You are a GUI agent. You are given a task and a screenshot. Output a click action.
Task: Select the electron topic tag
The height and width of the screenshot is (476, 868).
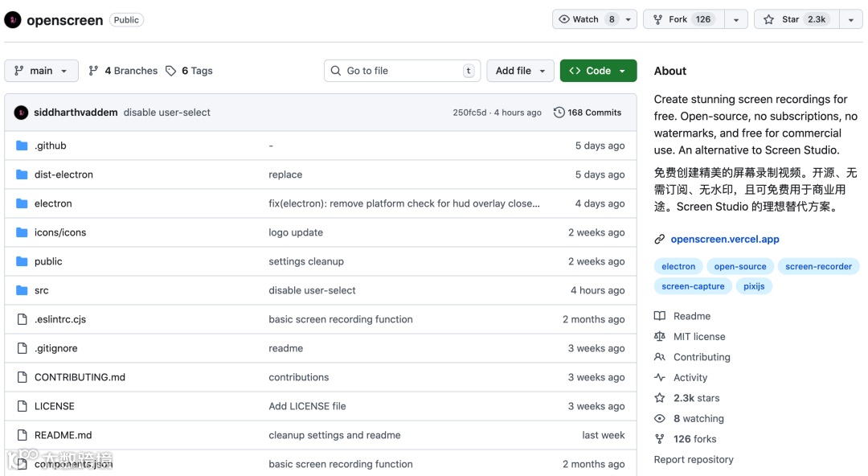(x=678, y=266)
